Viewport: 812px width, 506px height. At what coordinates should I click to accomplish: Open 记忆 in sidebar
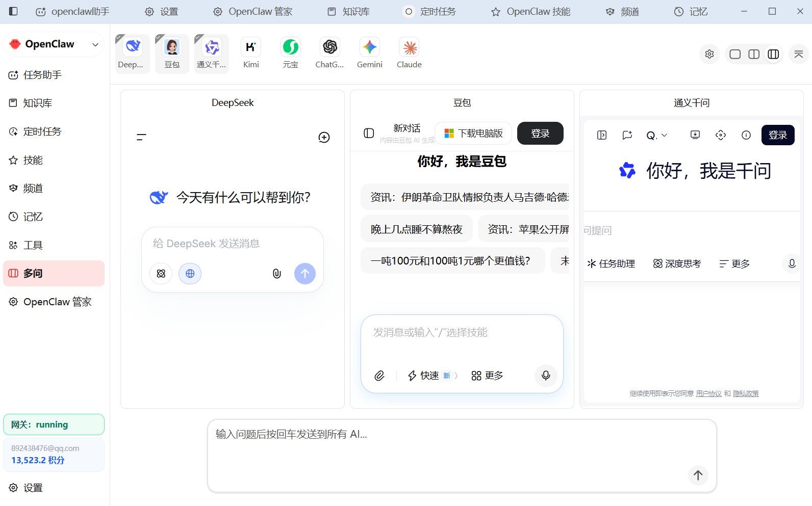pos(54,217)
